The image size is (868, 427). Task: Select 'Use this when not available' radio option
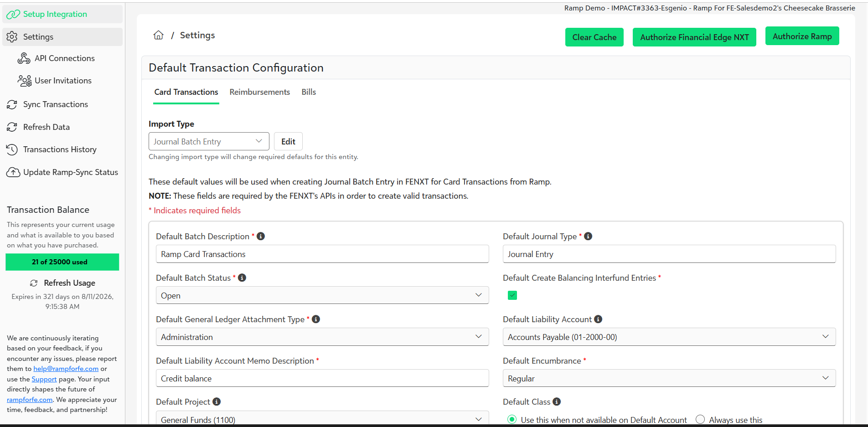click(512, 419)
